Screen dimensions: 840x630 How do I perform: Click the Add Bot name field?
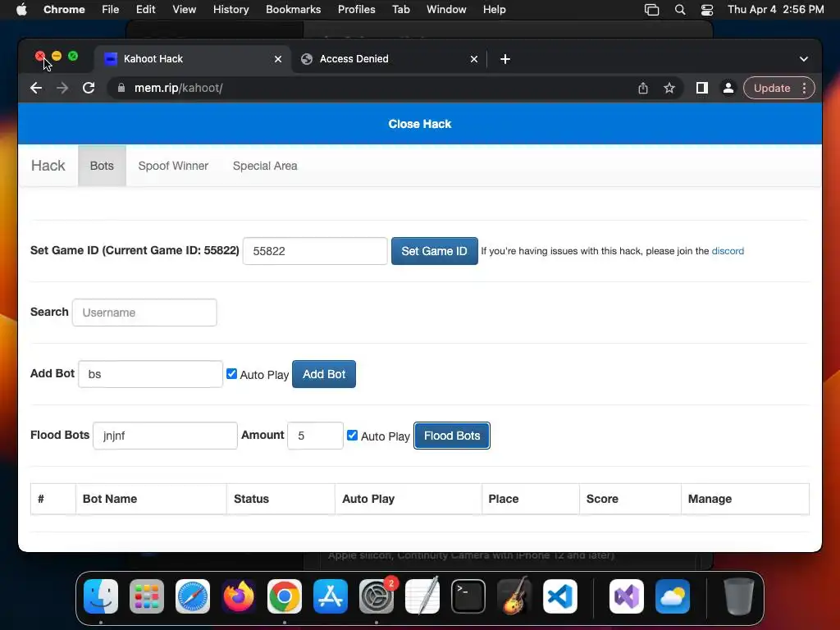[x=151, y=374]
